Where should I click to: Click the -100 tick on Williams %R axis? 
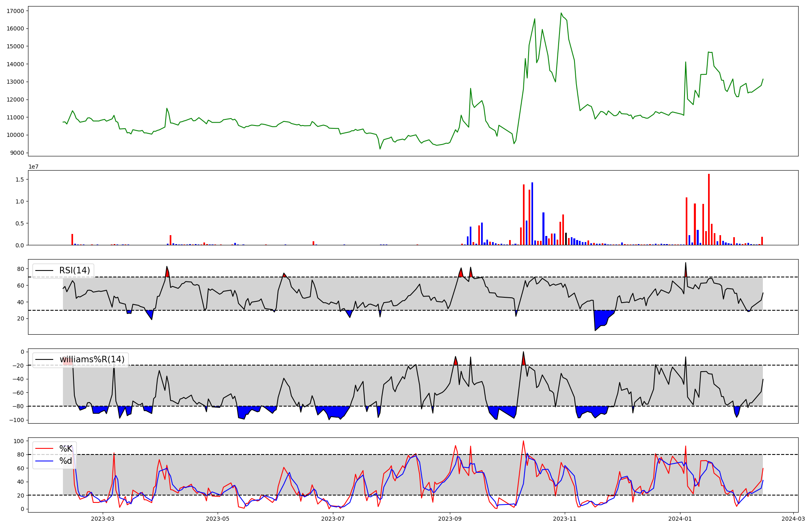[17, 420]
